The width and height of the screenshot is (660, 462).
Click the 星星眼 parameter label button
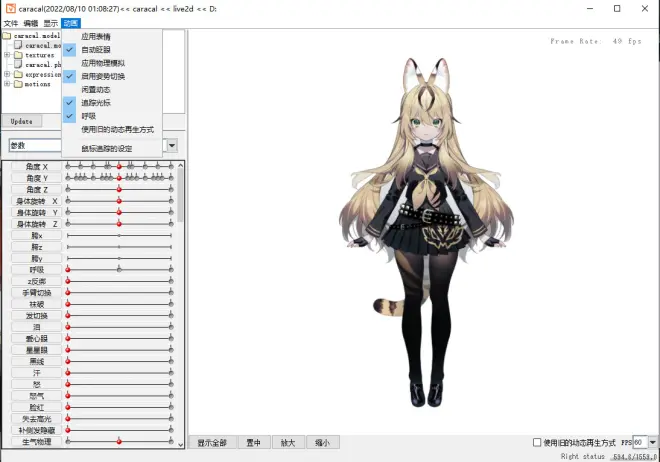[x=37, y=350]
